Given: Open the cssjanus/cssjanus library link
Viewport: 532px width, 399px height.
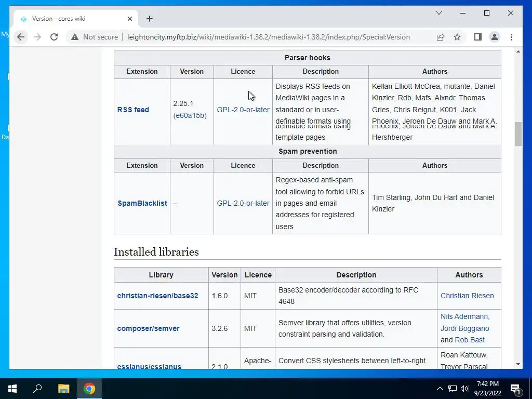Looking at the screenshot, I should (149, 366).
